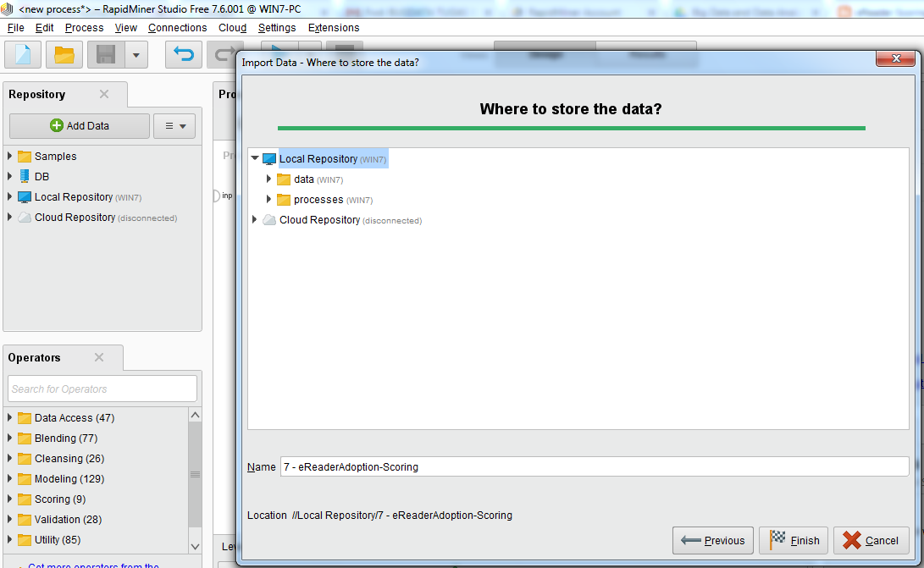Open the save button dropdown arrow

[x=136, y=54]
